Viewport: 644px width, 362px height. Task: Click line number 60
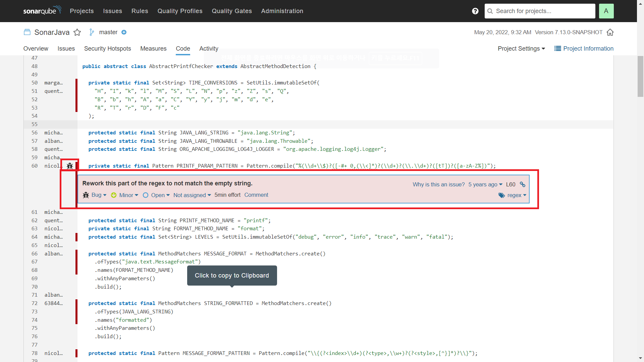click(x=35, y=166)
